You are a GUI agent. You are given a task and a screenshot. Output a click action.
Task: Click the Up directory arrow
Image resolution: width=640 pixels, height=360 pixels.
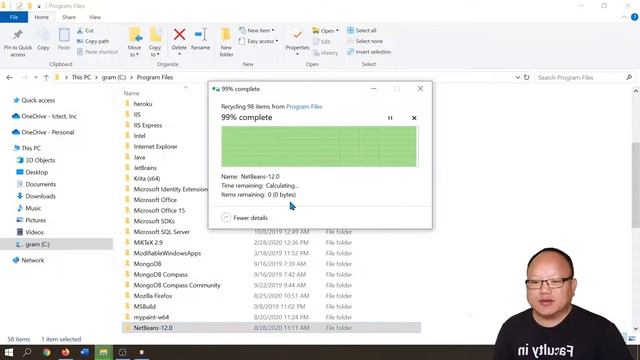click(46, 77)
